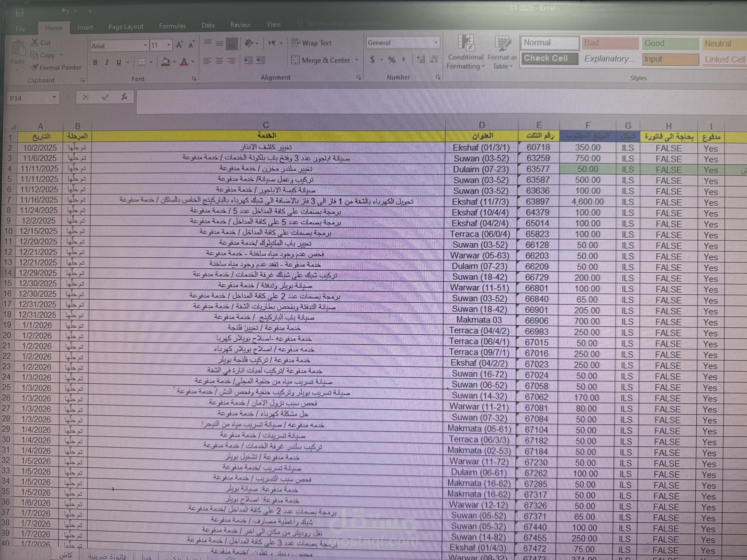Click the Center align icon
Image resolution: width=747 pixels, height=560 pixels.
[220, 61]
